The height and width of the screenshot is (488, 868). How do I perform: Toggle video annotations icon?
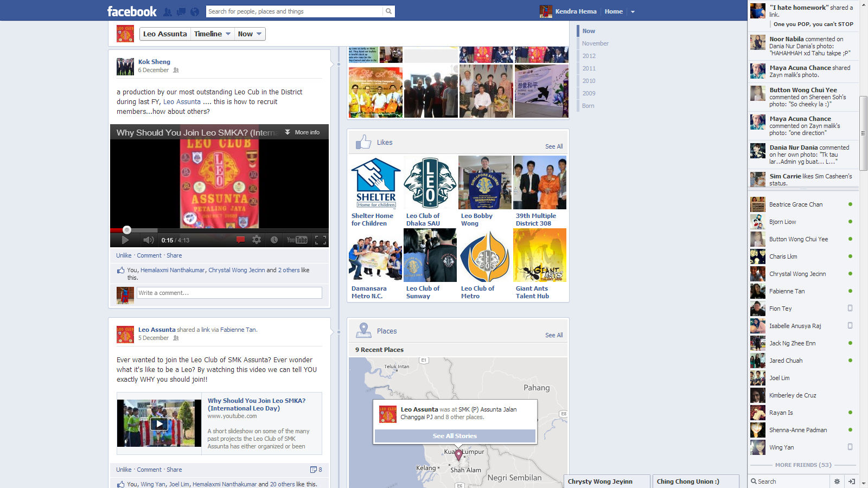(x=240, y=240)
